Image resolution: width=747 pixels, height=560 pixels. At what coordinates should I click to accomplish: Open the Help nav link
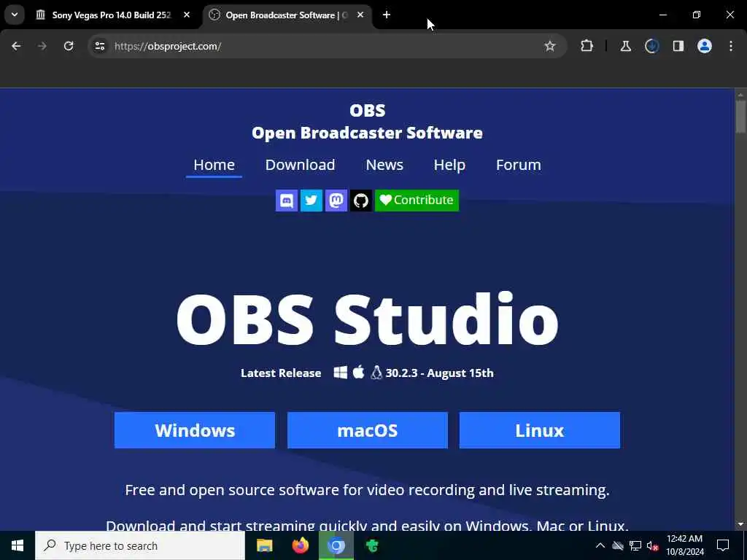tap(449, 165)
